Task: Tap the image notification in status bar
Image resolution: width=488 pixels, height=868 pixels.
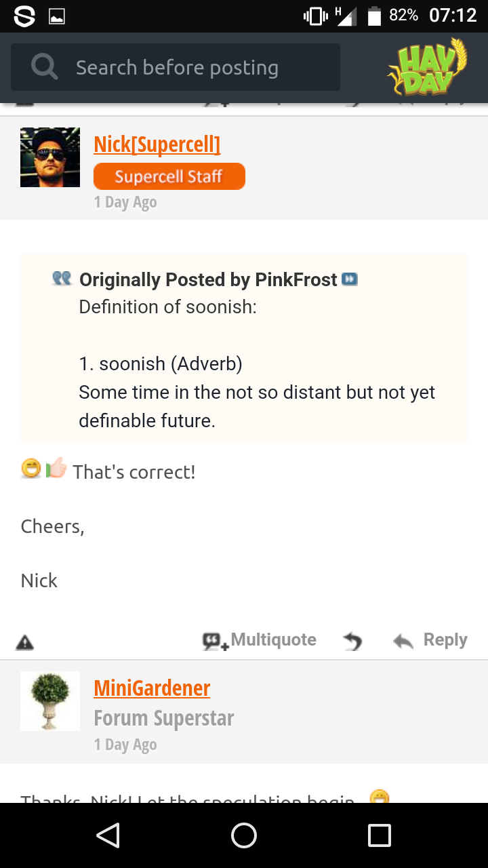Action: tap(57, 16)
